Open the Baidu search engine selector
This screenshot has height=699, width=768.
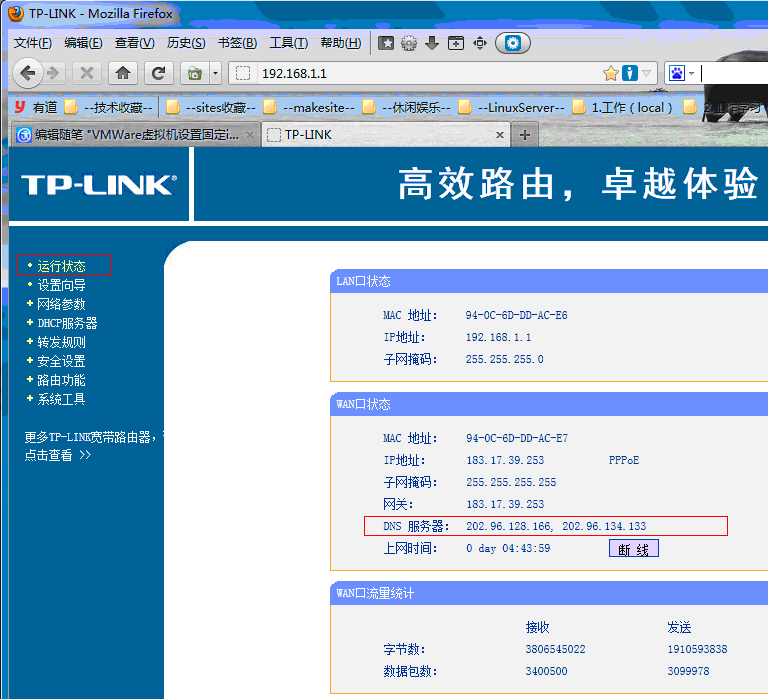681,73
